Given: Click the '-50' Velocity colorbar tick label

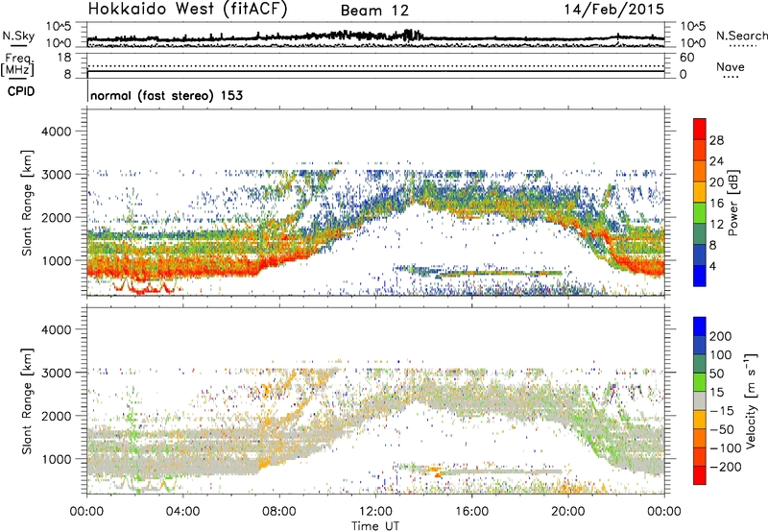Looking at the screenshot, I should coord(721,429).
